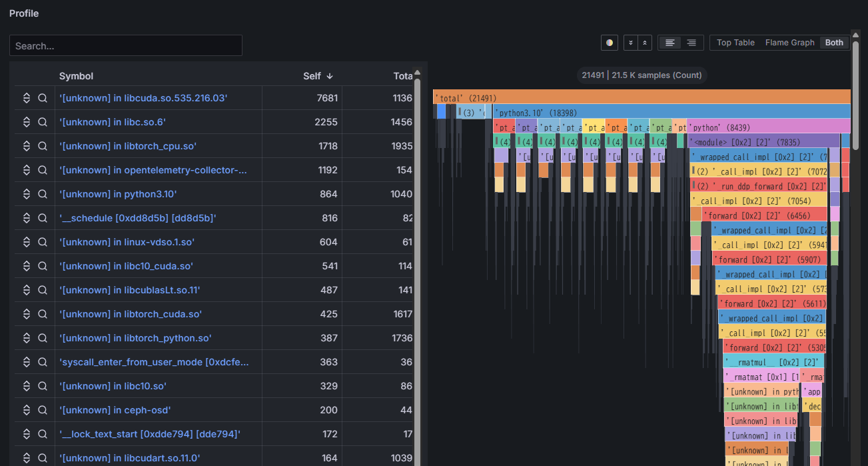868x466 pixels.
Task: Switch view to Flame Graph only
Action: point(789,43)
